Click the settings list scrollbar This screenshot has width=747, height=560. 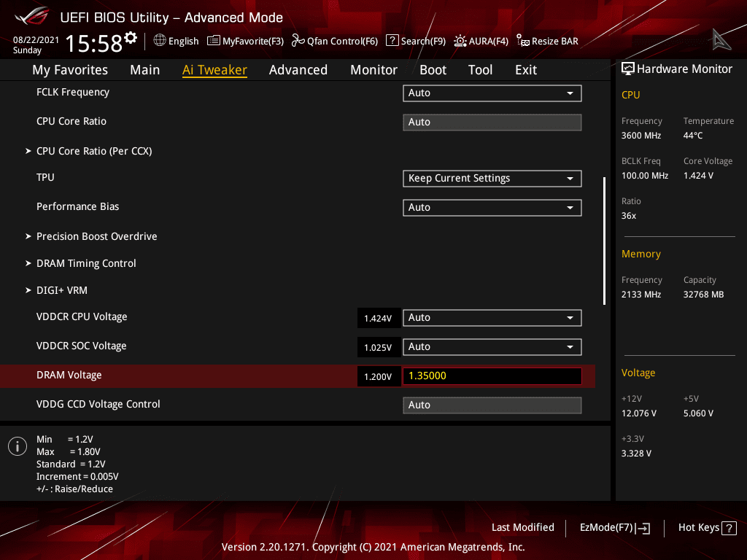[604, 241]
